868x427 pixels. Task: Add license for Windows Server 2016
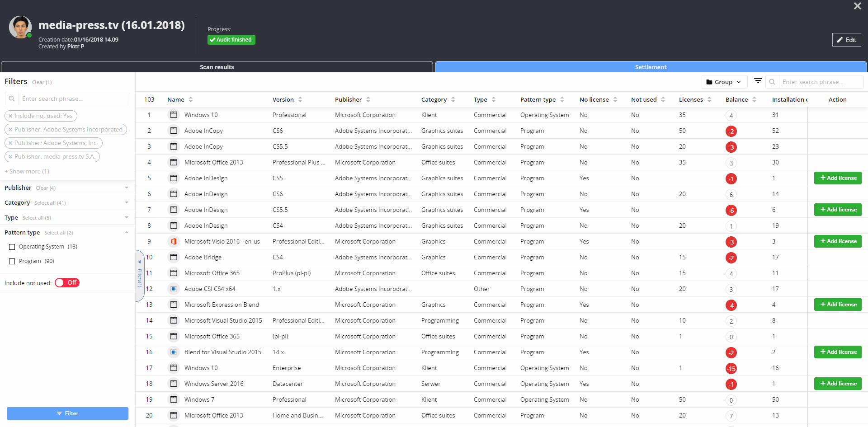tap(838, 384)
